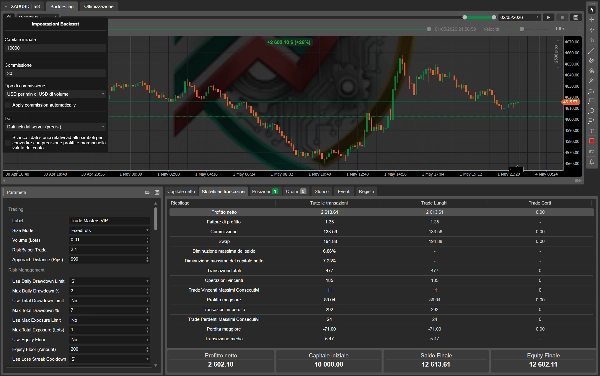Open the Use Daily Drawdown Limit dropdown

109,281
